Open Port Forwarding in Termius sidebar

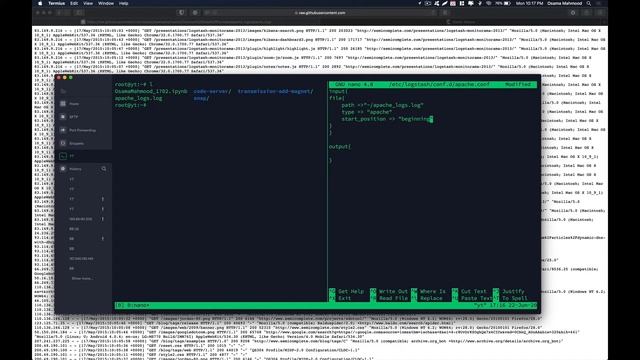click(82, 130)
